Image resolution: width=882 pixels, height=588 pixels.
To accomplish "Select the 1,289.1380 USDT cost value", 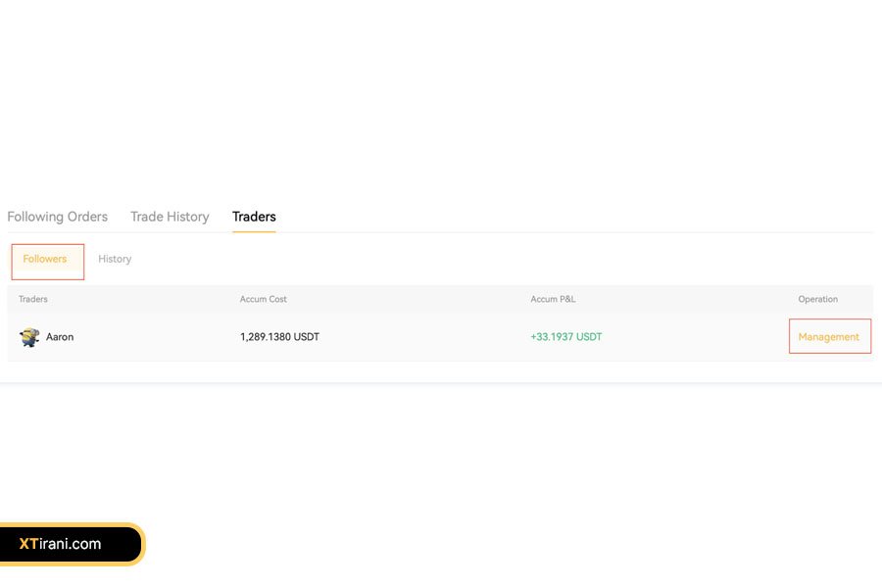I will (279, 337).
